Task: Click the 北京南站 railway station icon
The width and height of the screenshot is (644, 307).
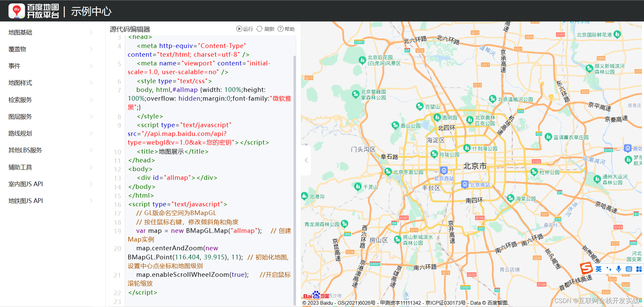Action: pos(465,184)
